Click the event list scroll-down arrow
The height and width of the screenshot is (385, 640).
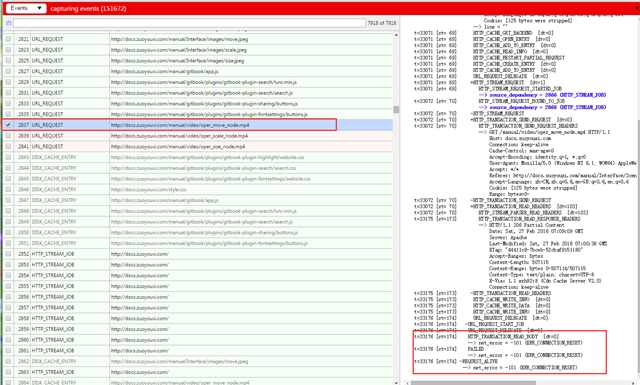pos(396,382)
